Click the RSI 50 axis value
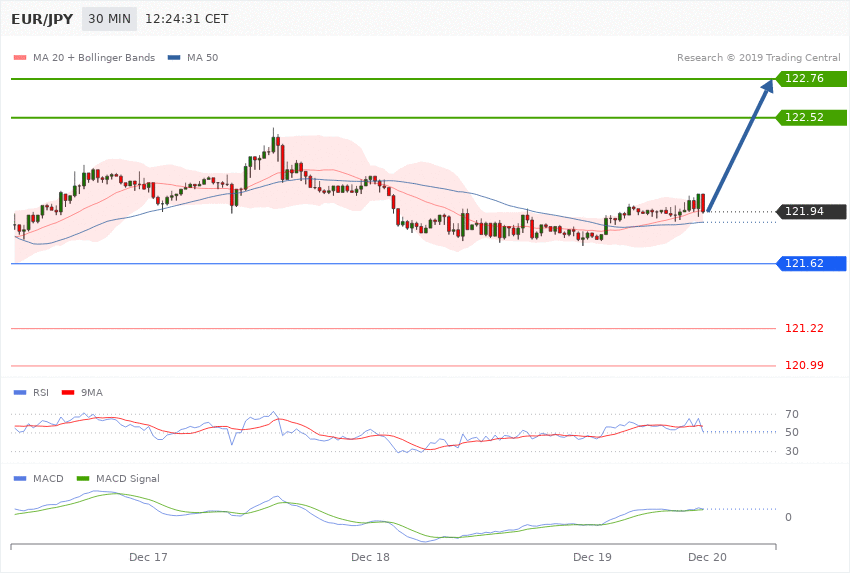 791,432
